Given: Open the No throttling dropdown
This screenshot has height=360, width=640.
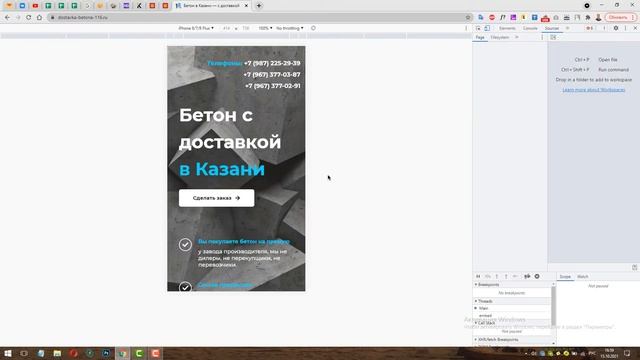Looking at the screenshot, I should (x=289, y=28).
